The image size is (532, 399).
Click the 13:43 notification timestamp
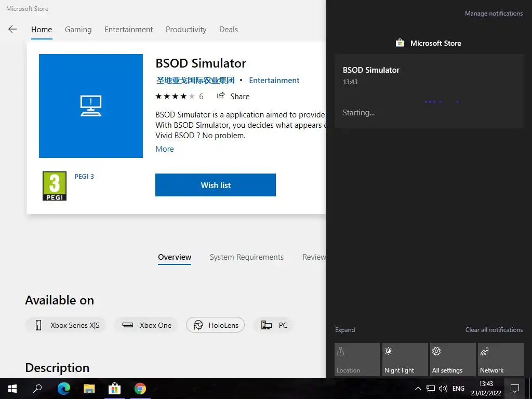[350, 82]
